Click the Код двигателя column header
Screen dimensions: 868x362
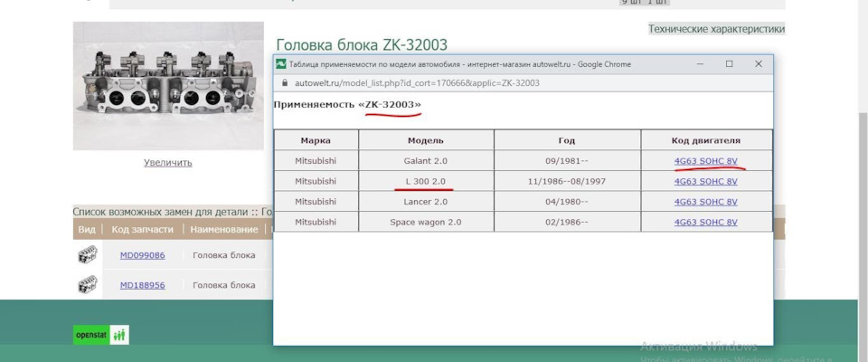(706, 140)
